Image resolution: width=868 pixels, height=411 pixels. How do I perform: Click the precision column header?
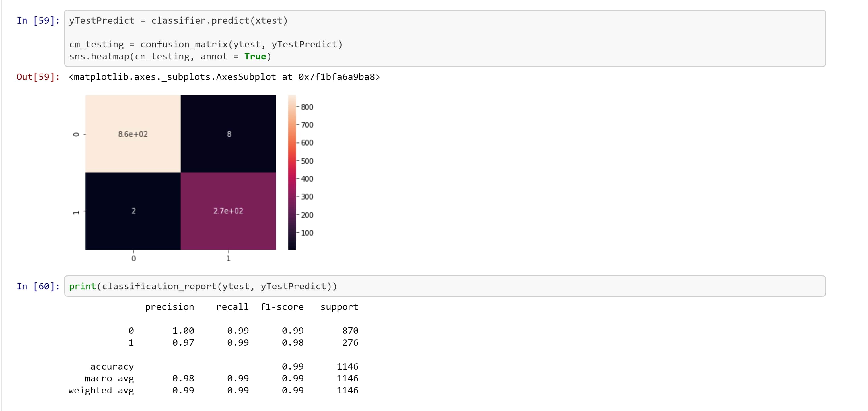coord(169,307)
